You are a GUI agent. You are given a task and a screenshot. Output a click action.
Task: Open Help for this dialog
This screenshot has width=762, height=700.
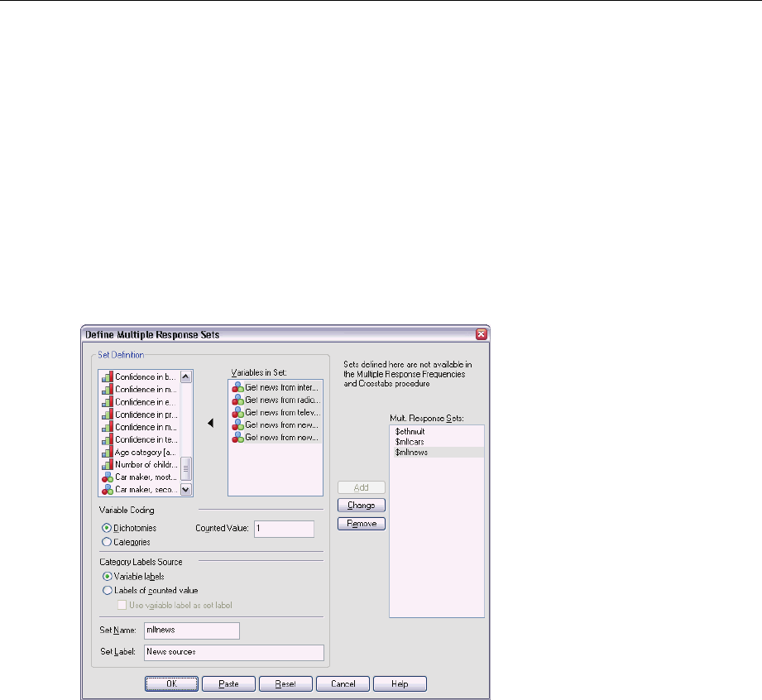[x=400, y=683]
